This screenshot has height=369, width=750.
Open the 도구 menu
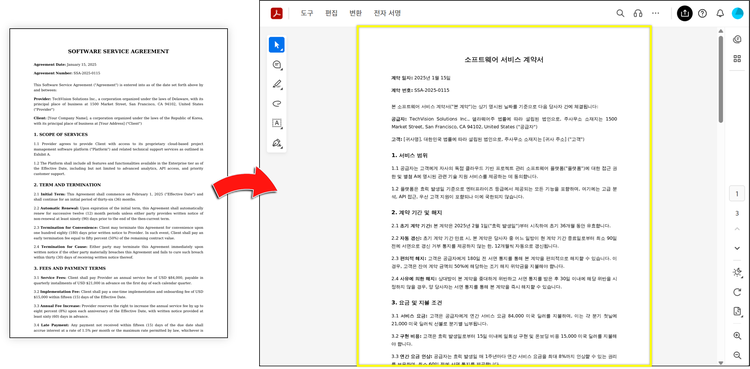click(307, 13)
